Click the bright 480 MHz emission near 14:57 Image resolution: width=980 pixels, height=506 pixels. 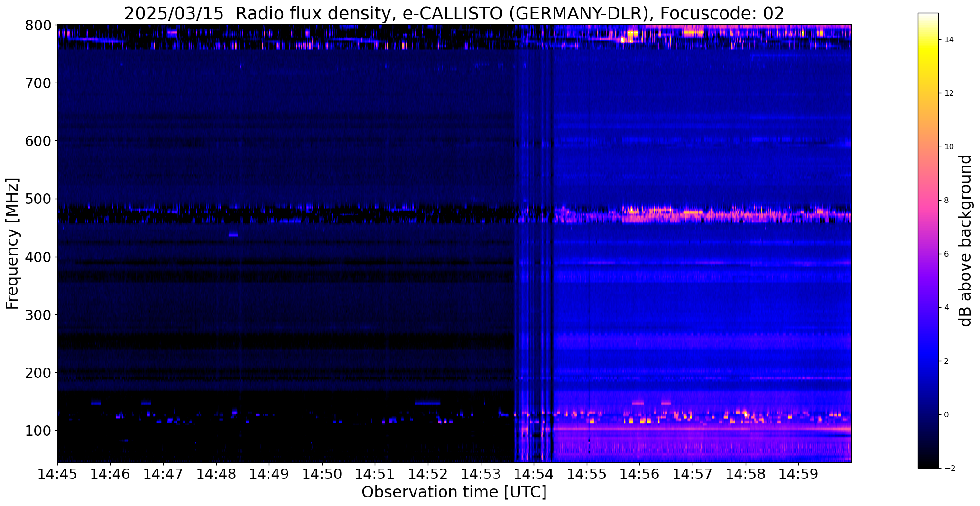click(693, 212)
